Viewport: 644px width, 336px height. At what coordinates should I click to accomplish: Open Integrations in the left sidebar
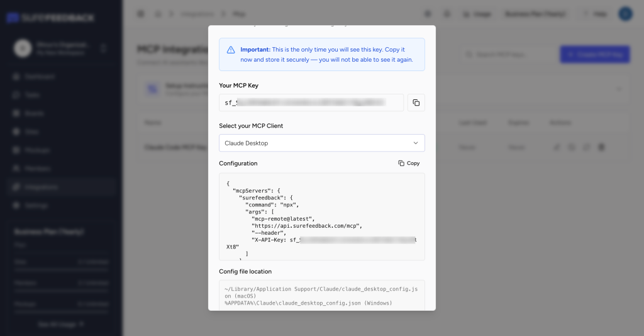(61, 187)
